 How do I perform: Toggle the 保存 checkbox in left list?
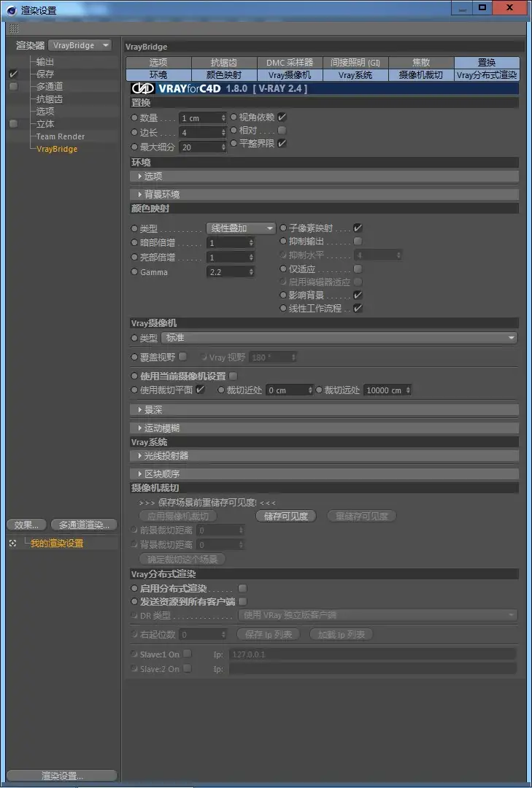(14, 74)
